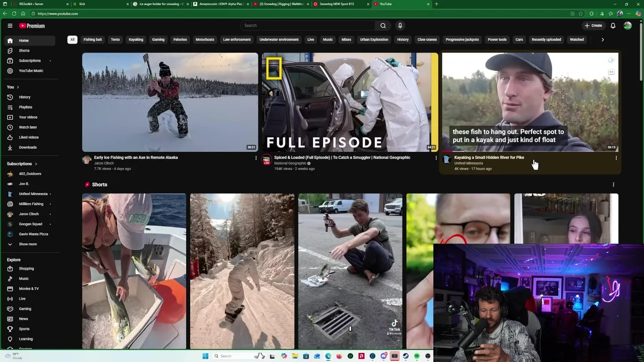Open Spotify from the taskbar

pyautogui.click(x=417, y=356)
